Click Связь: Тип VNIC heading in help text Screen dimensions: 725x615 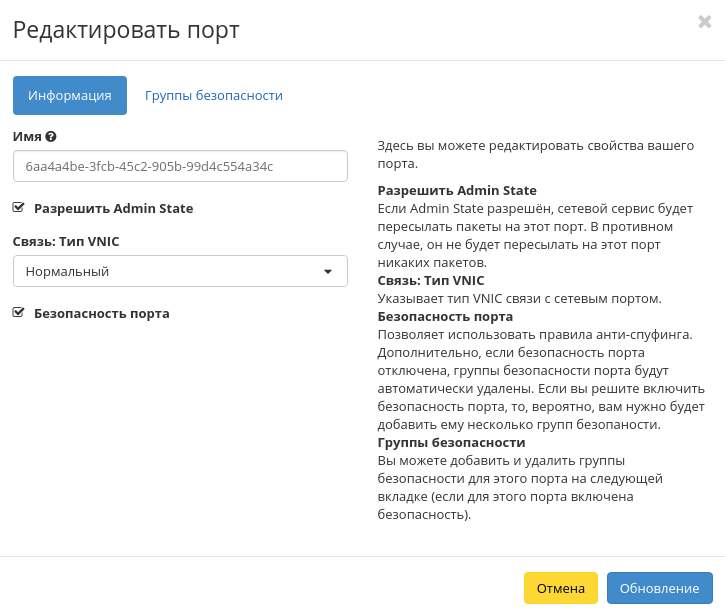431,281
